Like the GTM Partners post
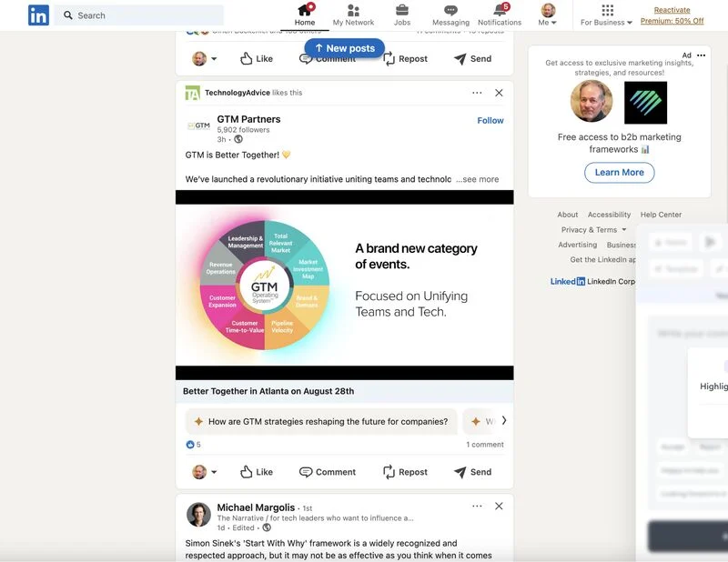Image resolution: width=728 pixels, height=562 pixels. [257, 472]
